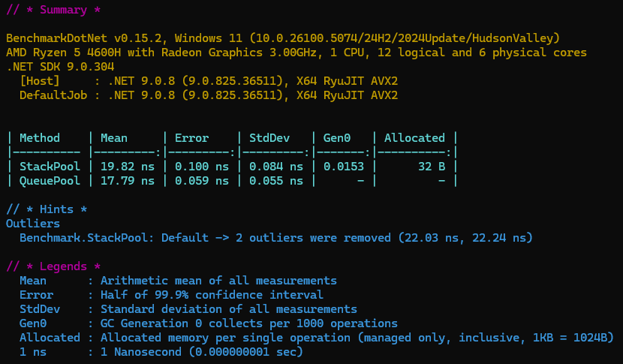
Task: Click the 'Allocated' column header in table
Action: coord(414,138)
